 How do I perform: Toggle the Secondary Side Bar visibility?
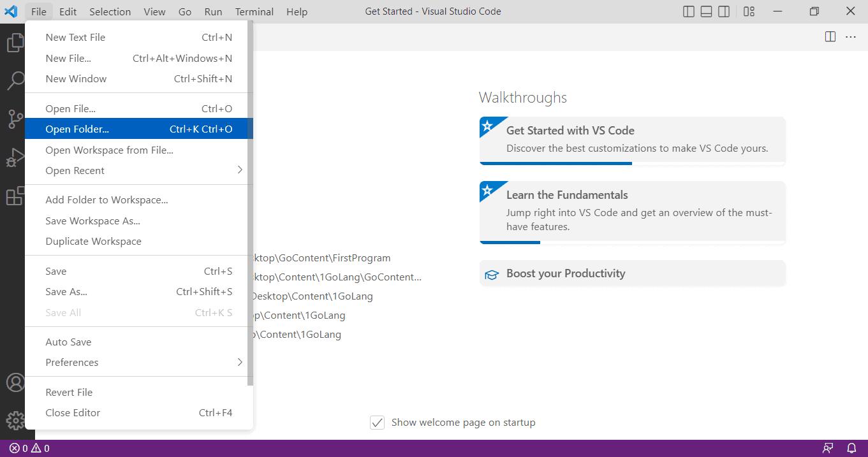pyautogui.click(x=724, y=11)
